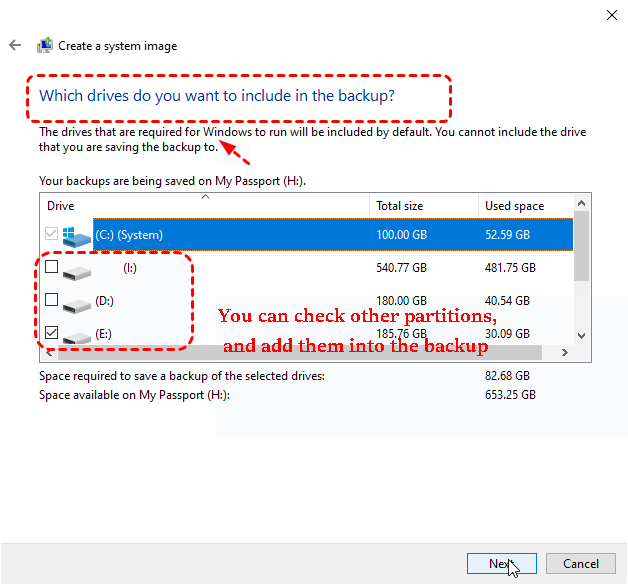Click the drive icon beside (E:)
This screenshot has height=585, width=628.
point(77,335)
